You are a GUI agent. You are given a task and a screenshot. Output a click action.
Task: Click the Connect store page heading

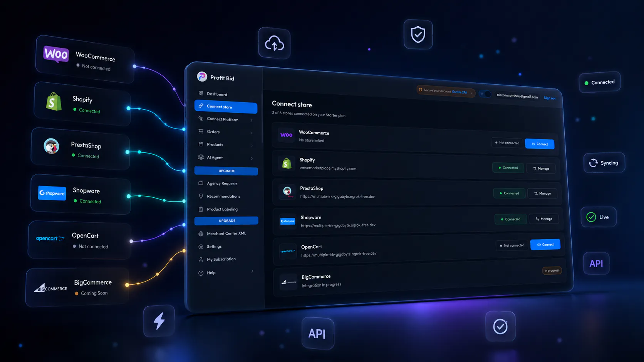pos(292,104)
